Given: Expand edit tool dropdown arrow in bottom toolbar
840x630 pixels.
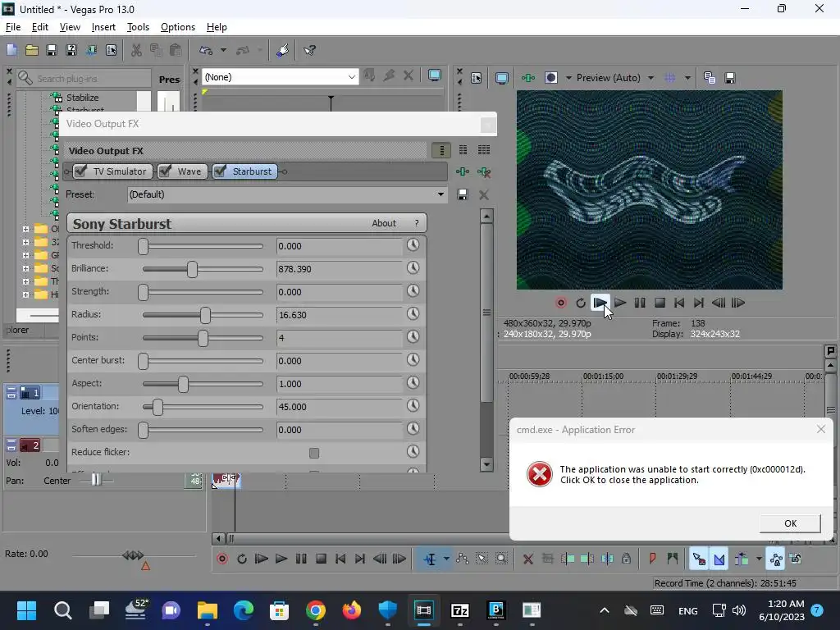Looking at the screenshot, I should 446,559.
